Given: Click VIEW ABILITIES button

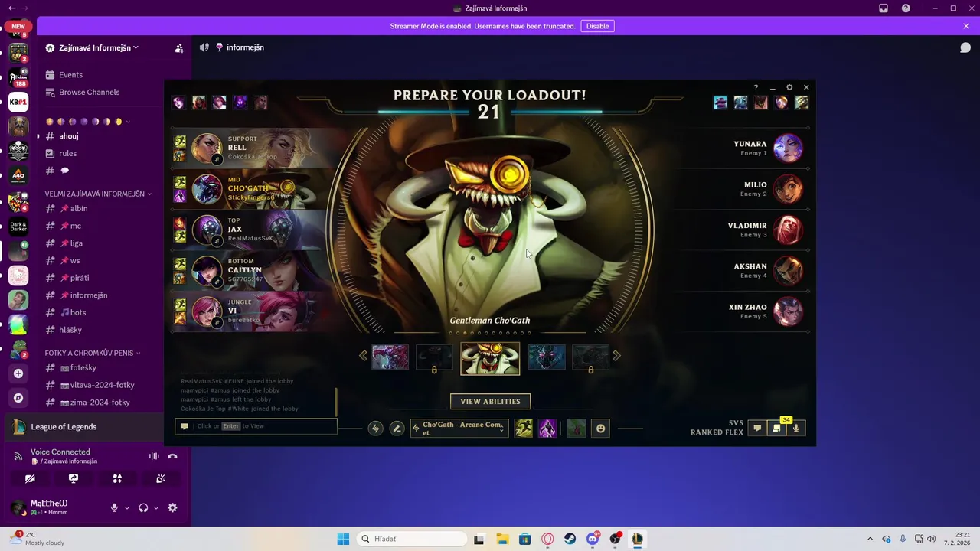Looking at the screenshot, I should (490, 402).
